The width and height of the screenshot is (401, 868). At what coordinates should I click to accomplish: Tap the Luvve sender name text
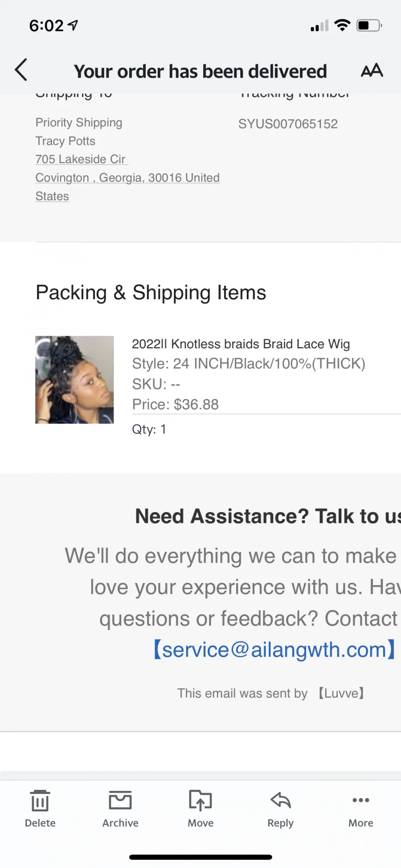point(341,693)
